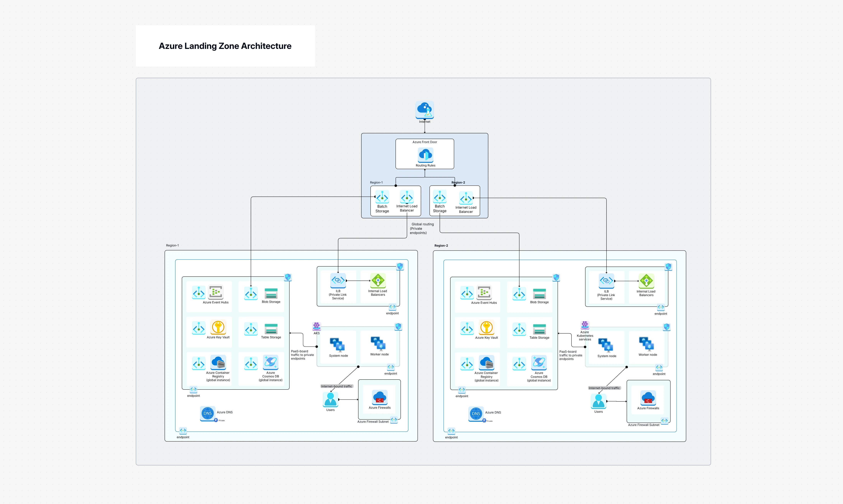Select 'Azure Front Door' heading text
The height and width of the screenshot is (504, 843).
click(x=424, y=142)
